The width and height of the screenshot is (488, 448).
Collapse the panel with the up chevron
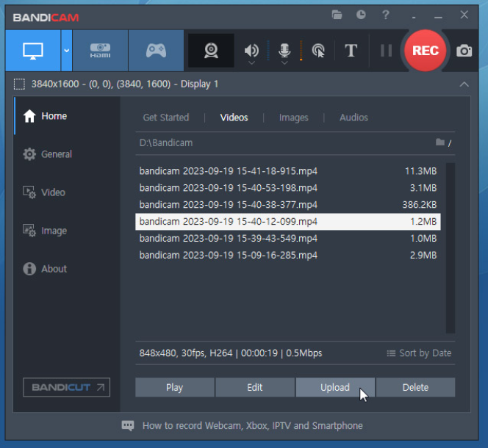[x=464, y=84]
